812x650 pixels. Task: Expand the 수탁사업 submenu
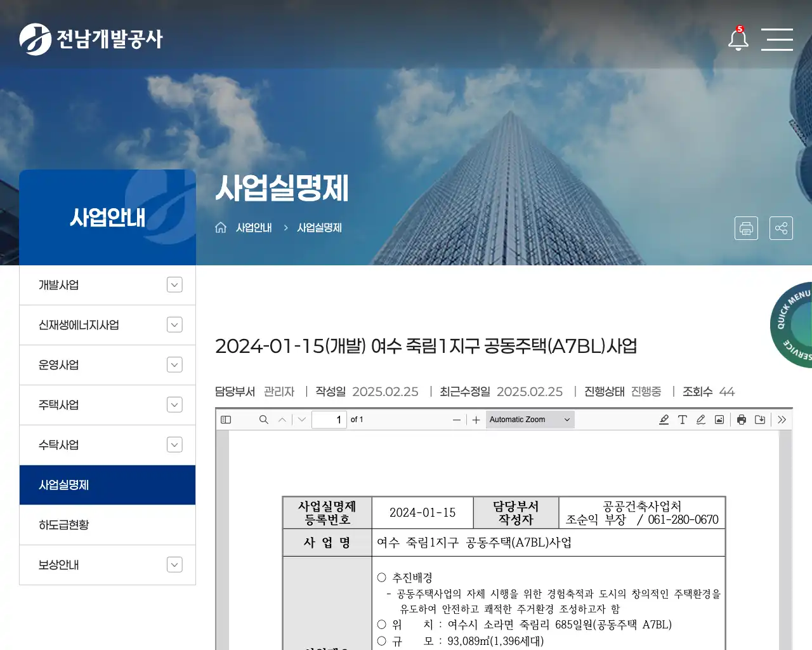174,445
